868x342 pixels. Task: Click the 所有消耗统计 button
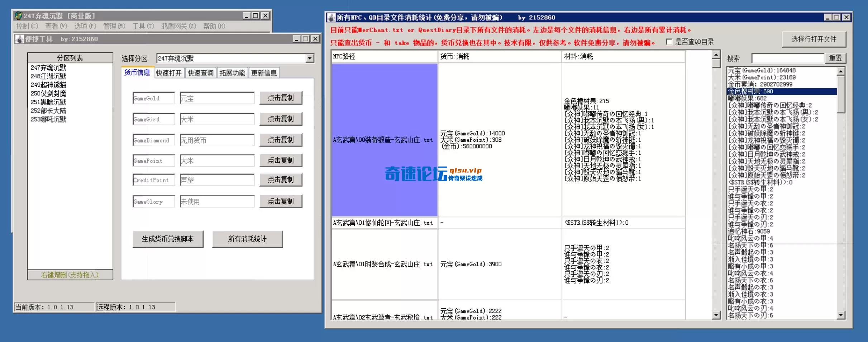pos(247,239)
